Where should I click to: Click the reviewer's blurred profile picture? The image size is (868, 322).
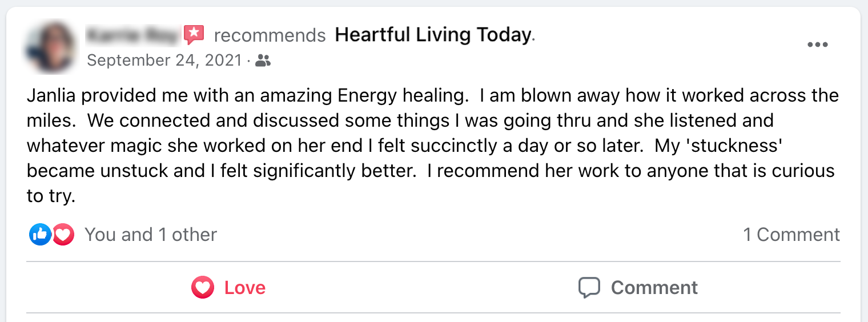click(x=50, y=48)
